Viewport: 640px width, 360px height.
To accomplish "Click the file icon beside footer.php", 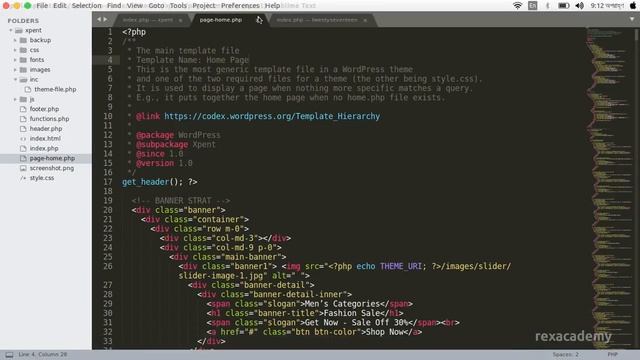I will coord(23,109).
